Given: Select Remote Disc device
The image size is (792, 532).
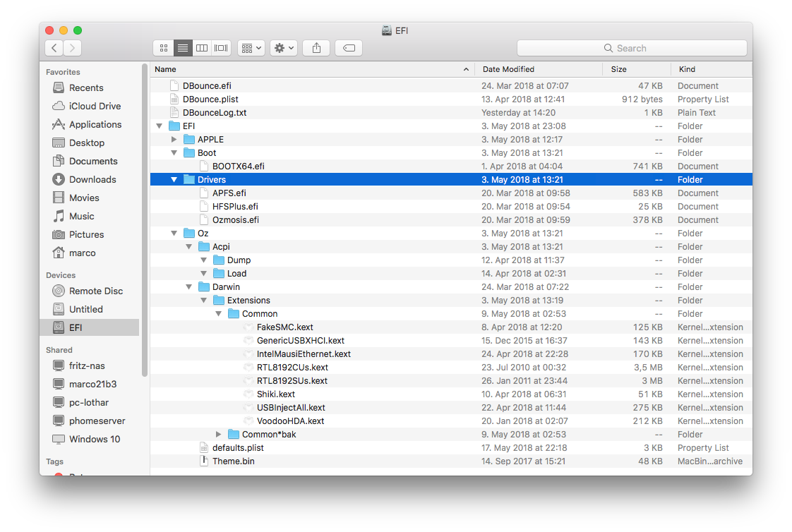Looking at the screenshot, I should [x=88, y=291].
